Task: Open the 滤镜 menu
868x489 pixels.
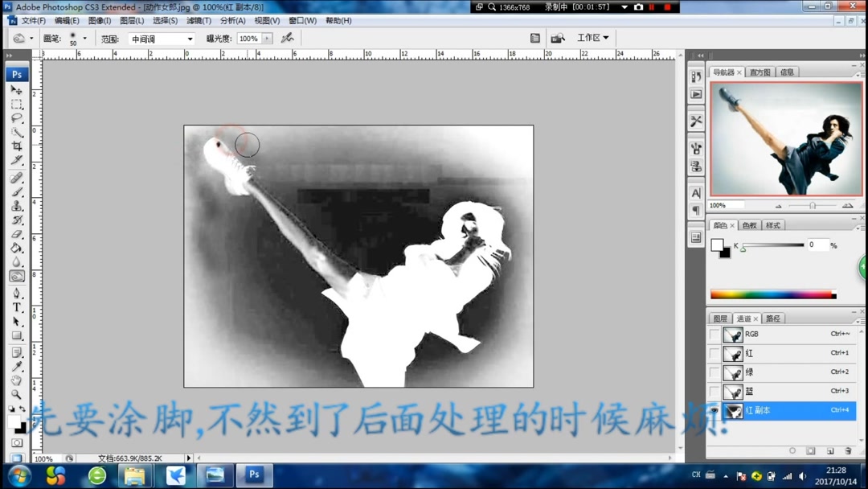Action: (199, 21)
